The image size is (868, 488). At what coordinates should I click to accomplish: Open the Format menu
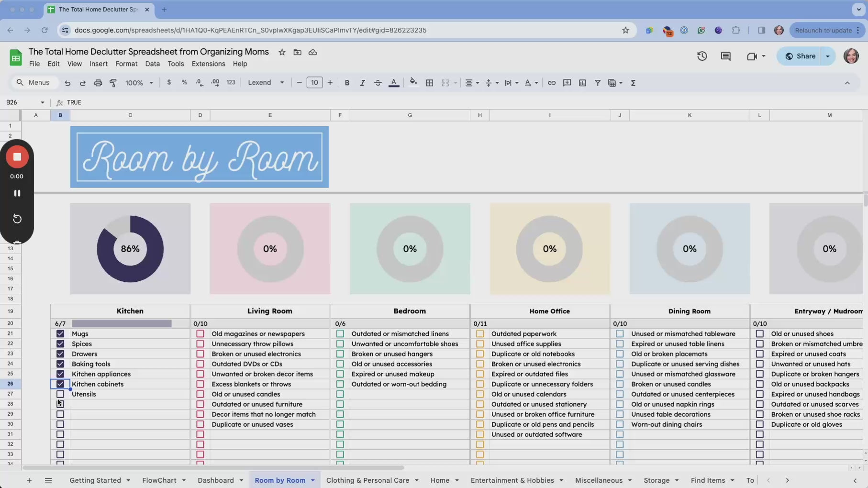126,64
